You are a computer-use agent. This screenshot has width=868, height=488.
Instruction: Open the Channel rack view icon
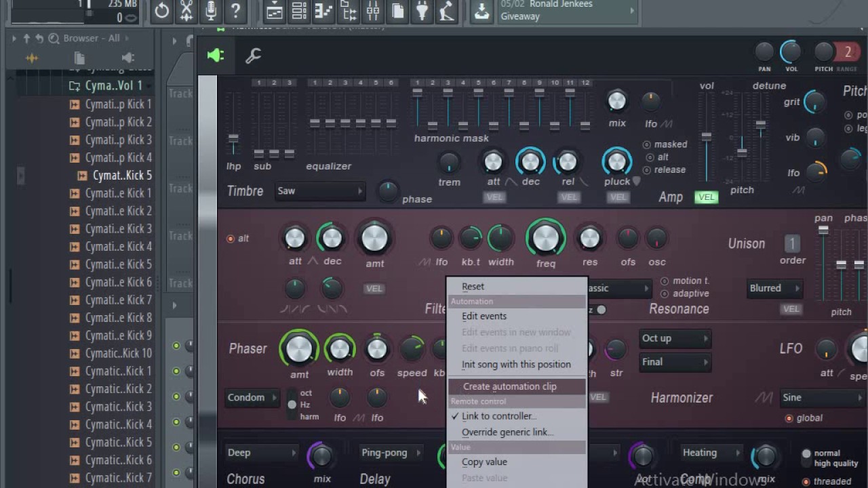pos(299,11)
